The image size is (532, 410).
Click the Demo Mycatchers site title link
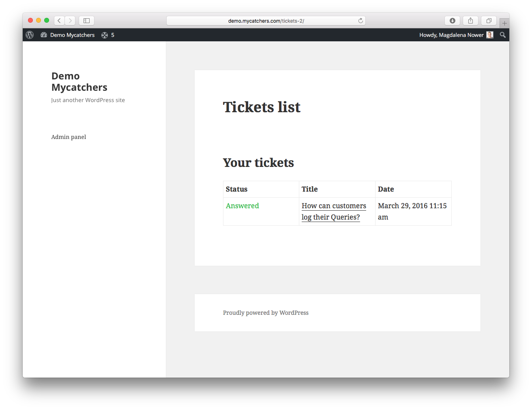(79, 82)
